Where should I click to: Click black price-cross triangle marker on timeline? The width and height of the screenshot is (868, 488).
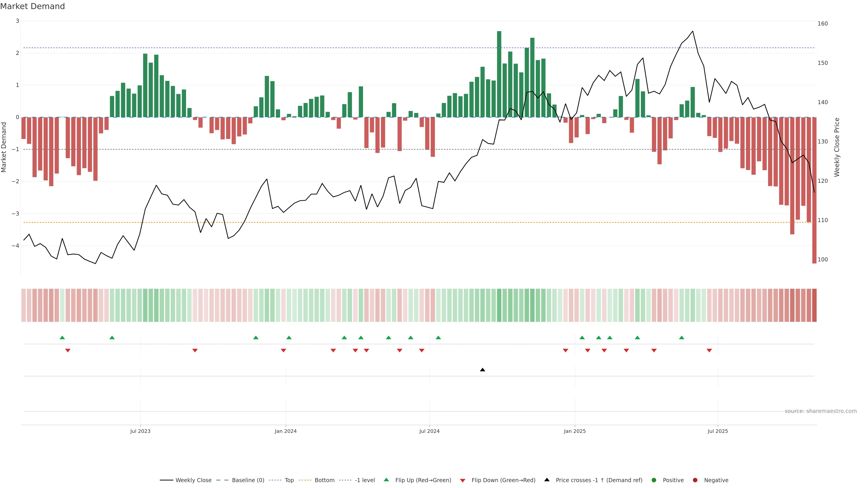click(x=483, y=370)
